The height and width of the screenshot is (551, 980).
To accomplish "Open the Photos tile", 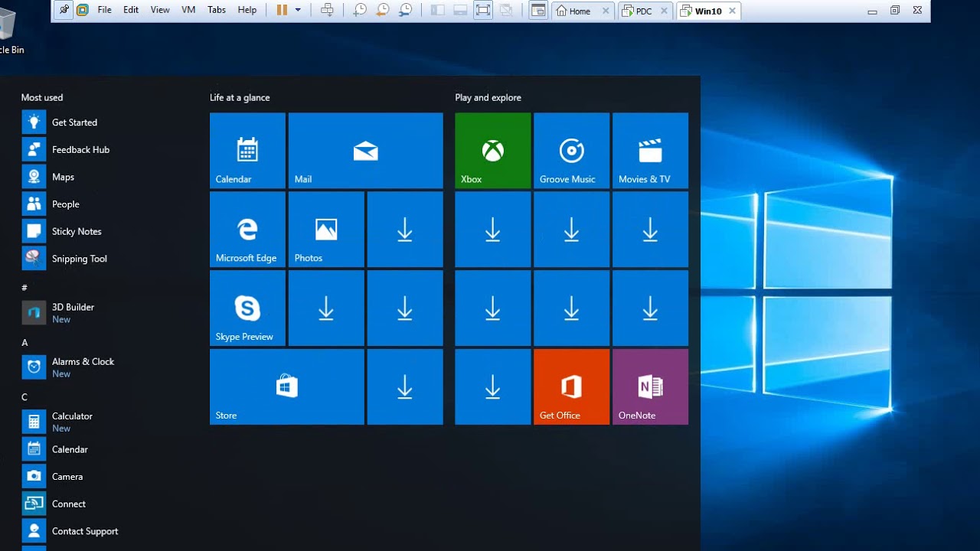I will click(x=326, y=230).
